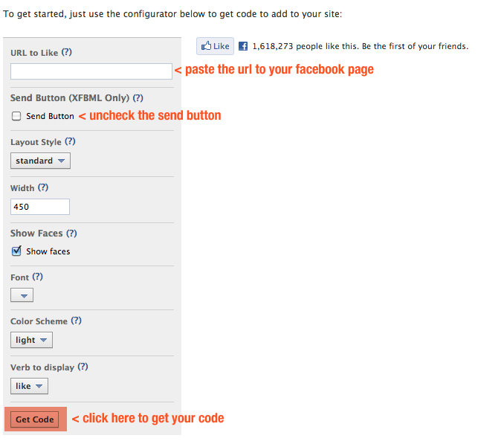The image size is (504, 444).
Task: Open help tooltip for Send Button
Action: coord(138,97)
